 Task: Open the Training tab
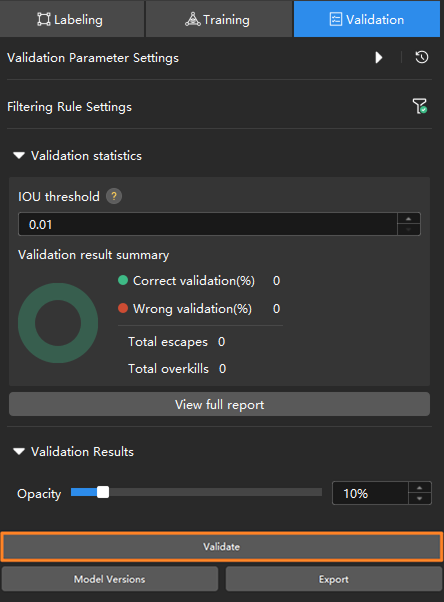click(219, 19)
